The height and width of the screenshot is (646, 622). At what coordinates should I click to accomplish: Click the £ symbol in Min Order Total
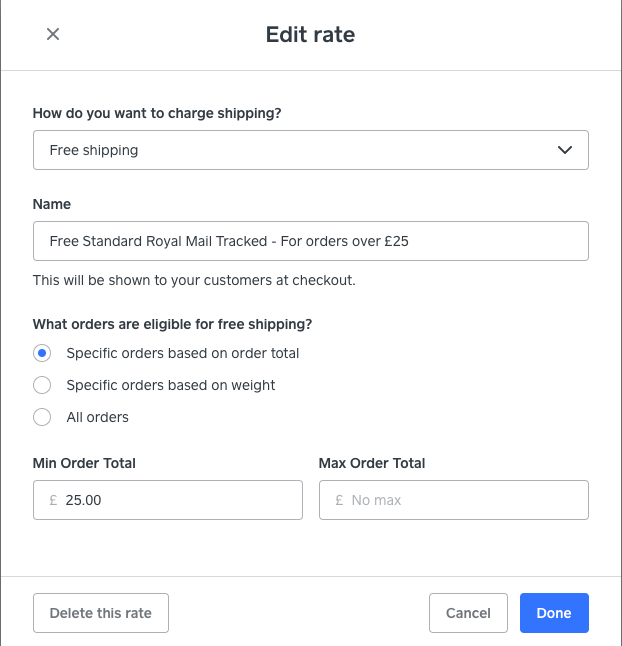click(53, 500)
